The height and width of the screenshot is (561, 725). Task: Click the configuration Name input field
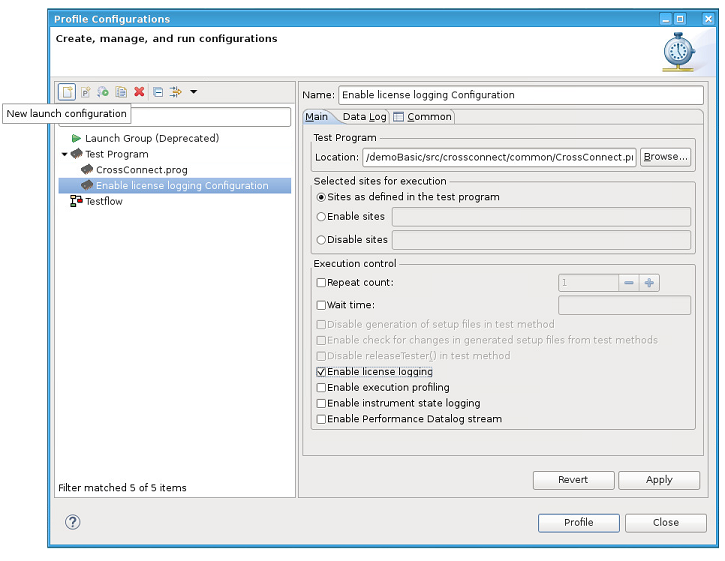[x=520, y=95]
